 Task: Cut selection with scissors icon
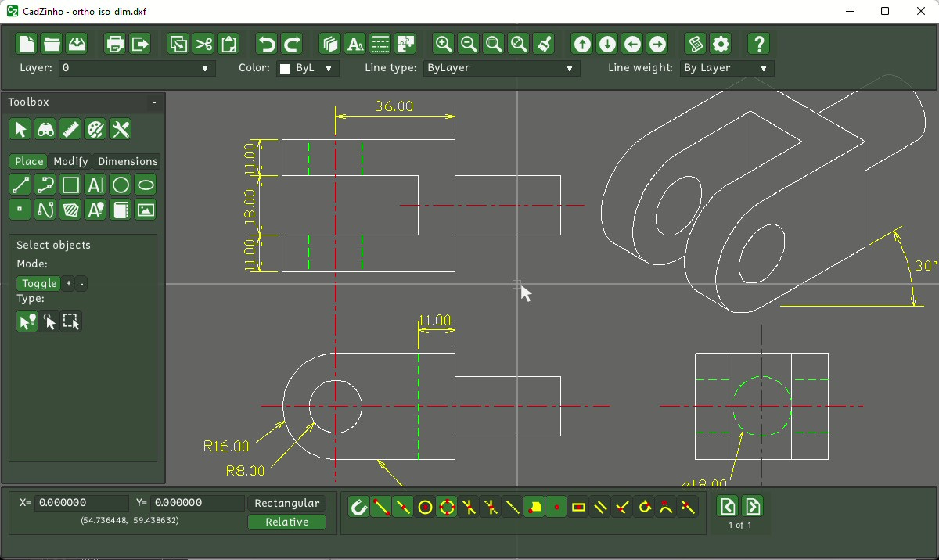tap(203, 44)
